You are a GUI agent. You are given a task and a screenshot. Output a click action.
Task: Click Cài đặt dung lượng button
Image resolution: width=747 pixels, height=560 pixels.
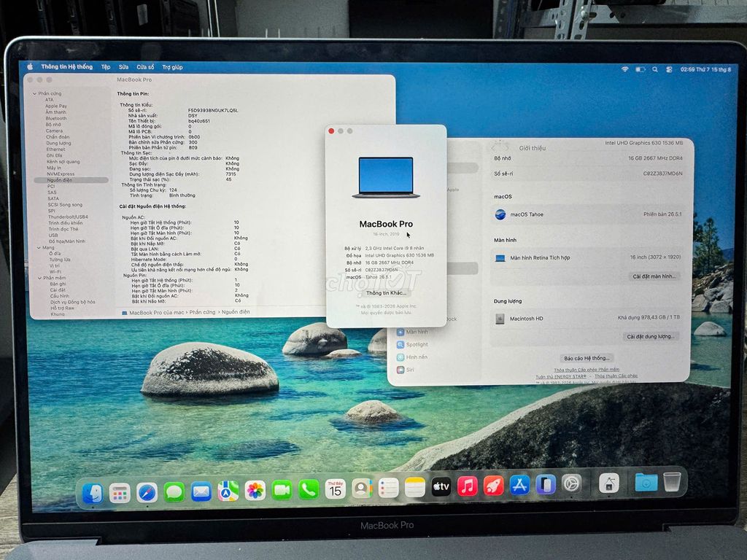pos(650,336)
